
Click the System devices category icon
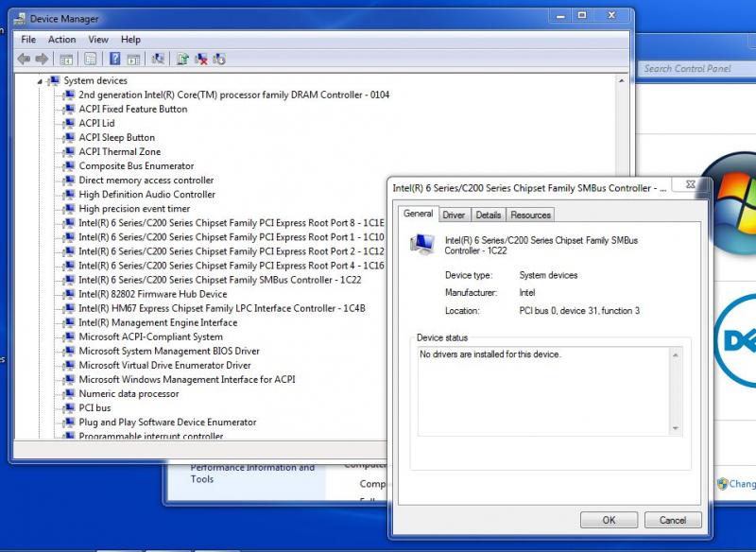pos(54,80)
